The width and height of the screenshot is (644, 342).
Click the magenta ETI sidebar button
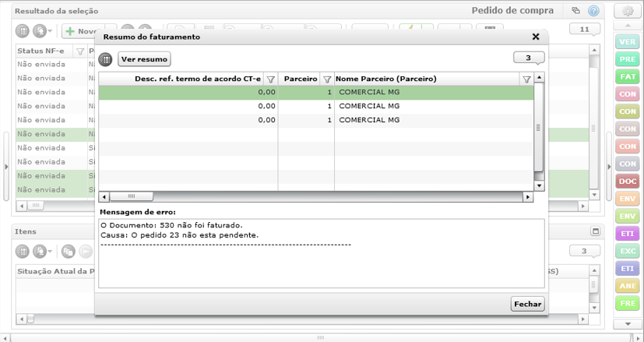(x=628, y=234)
